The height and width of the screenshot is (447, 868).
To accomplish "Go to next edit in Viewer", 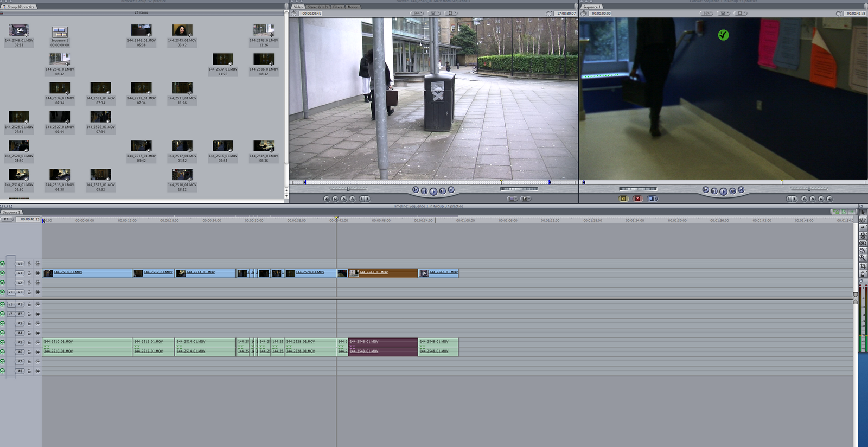I will (451, 190).
